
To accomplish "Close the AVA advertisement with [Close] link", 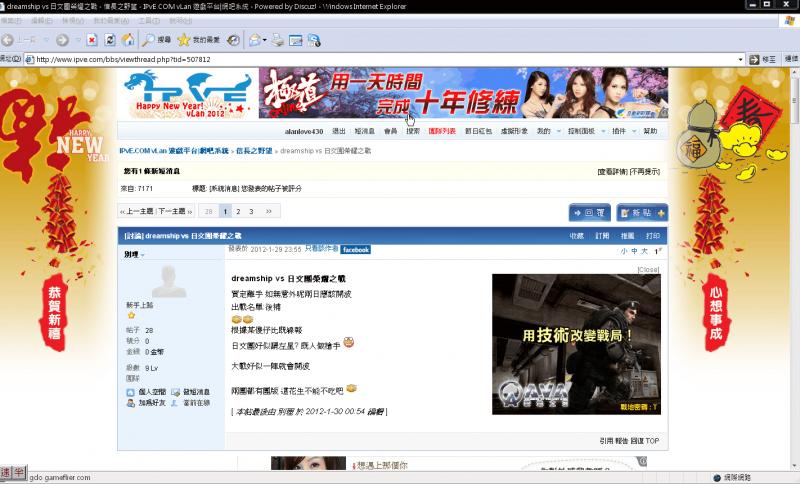I will (648, 269).
